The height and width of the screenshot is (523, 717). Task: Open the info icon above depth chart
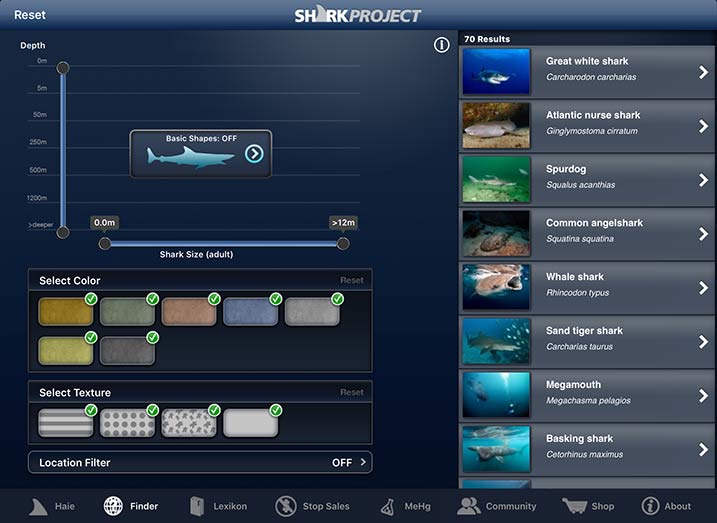442,45
